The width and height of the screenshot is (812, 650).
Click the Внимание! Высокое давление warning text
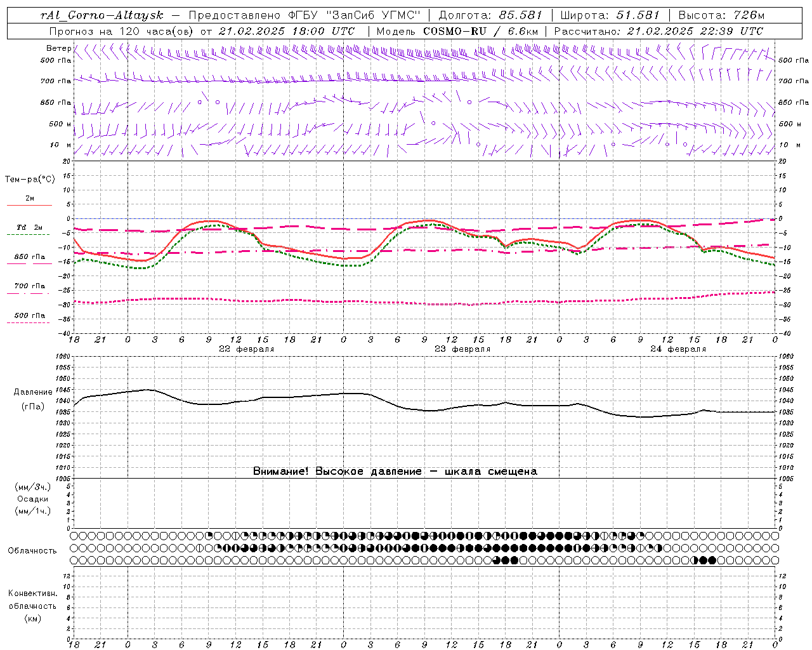point(395,472)
